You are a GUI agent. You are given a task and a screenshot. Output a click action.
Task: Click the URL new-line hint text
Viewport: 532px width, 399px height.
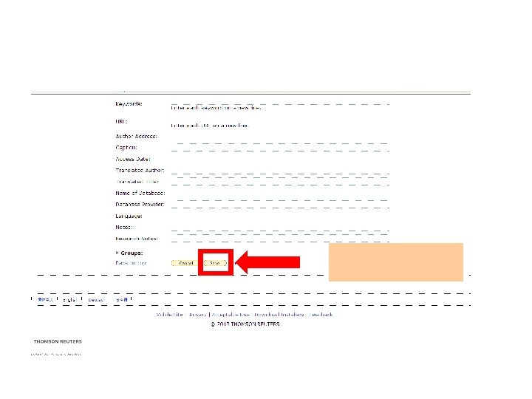point(210,126)
